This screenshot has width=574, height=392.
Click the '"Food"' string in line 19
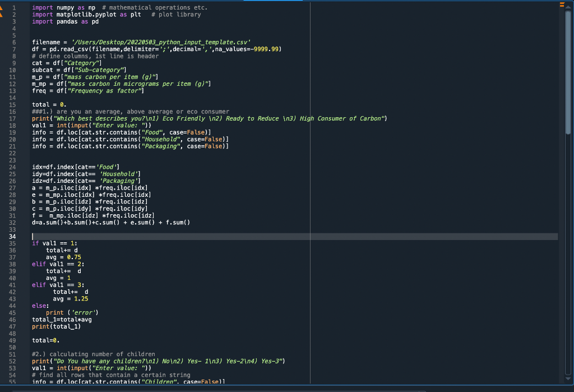point(151,132)
